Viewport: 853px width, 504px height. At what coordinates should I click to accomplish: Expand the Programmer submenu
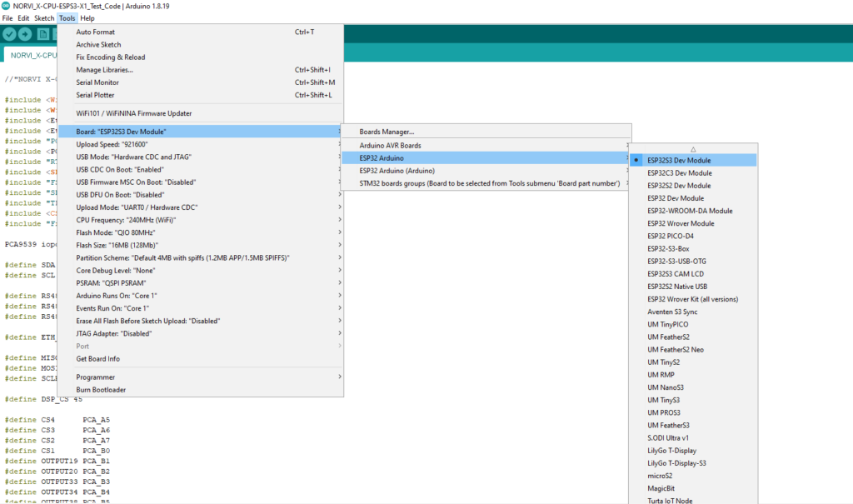(200, 377)
